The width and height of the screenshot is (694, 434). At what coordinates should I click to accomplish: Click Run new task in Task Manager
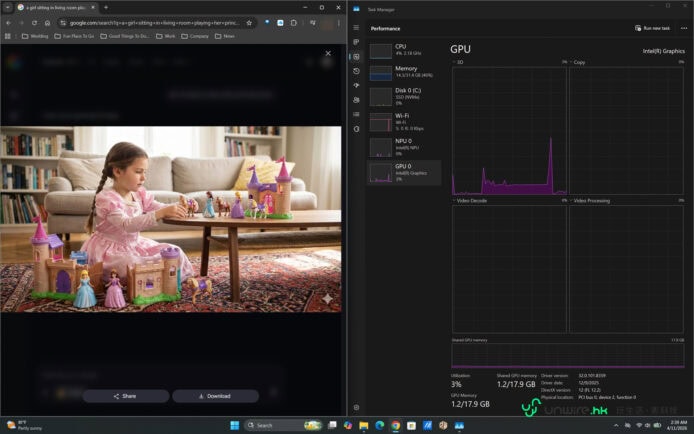(652, 28)
